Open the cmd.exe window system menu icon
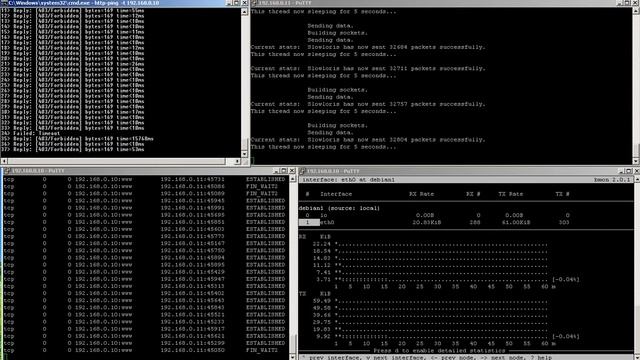Screen dimensions: 640x360 (4, 3)
